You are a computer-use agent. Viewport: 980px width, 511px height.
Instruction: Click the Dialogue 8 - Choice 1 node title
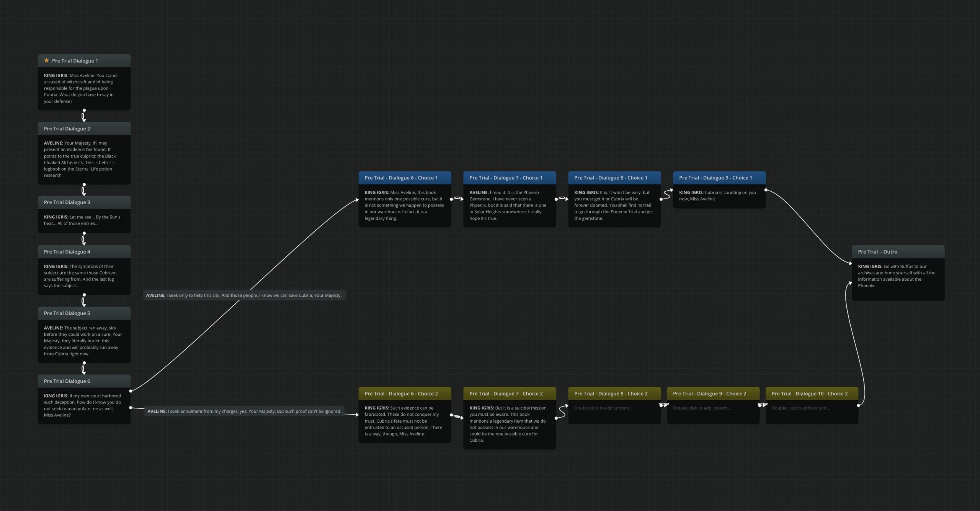tap(611, 178)
